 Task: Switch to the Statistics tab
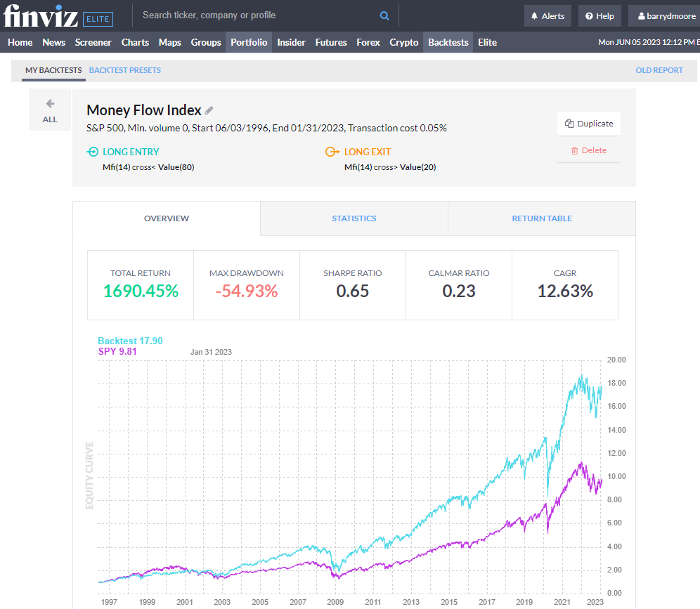tap(354, 218)
